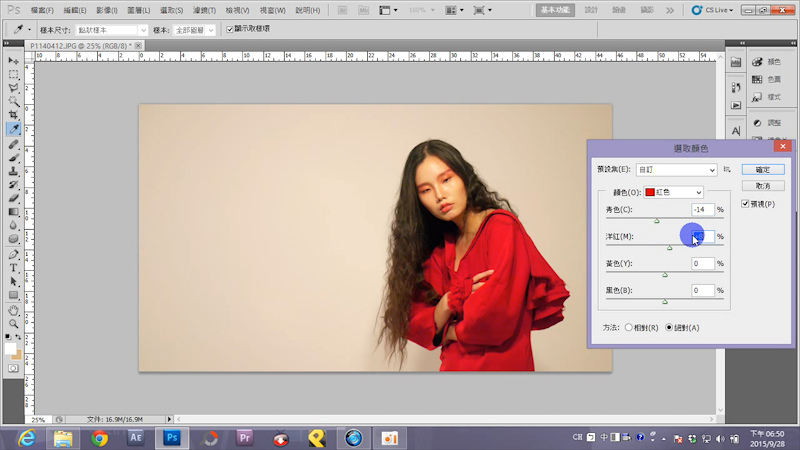800x450 pixels.
Task: Click the 青色(C) value field
Action: [x=703, y=209]
